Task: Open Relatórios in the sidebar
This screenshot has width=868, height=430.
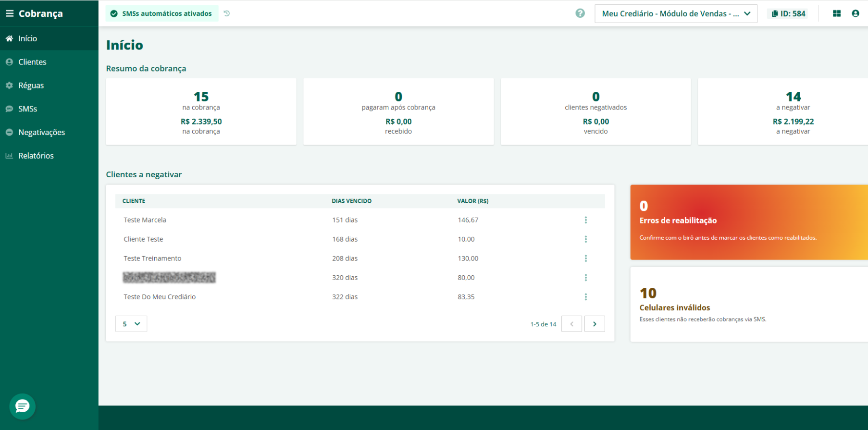Action: pos(36,156)
